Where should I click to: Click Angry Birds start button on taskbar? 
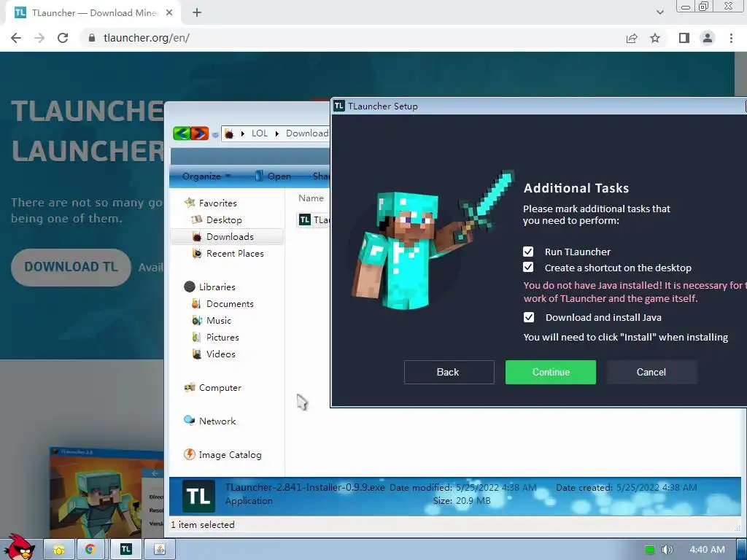point(19,547)
